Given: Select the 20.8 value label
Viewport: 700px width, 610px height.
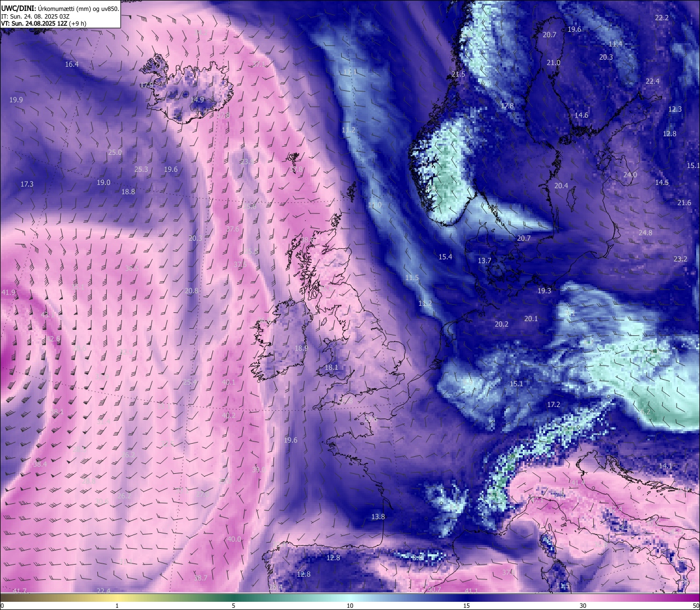Looking at the screenshot, I should pos(191,291).
